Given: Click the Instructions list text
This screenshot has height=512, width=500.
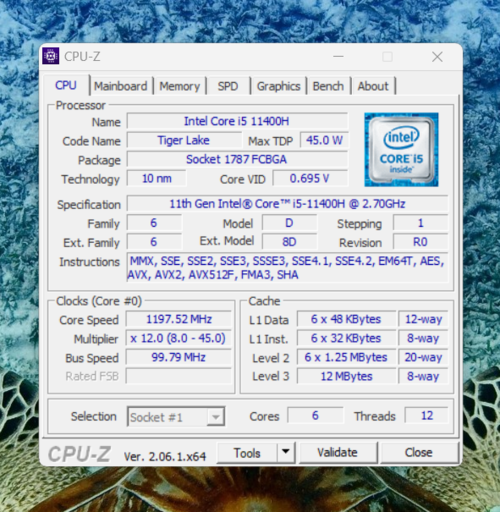Looking at the screenshot, I should coord(287,268).
